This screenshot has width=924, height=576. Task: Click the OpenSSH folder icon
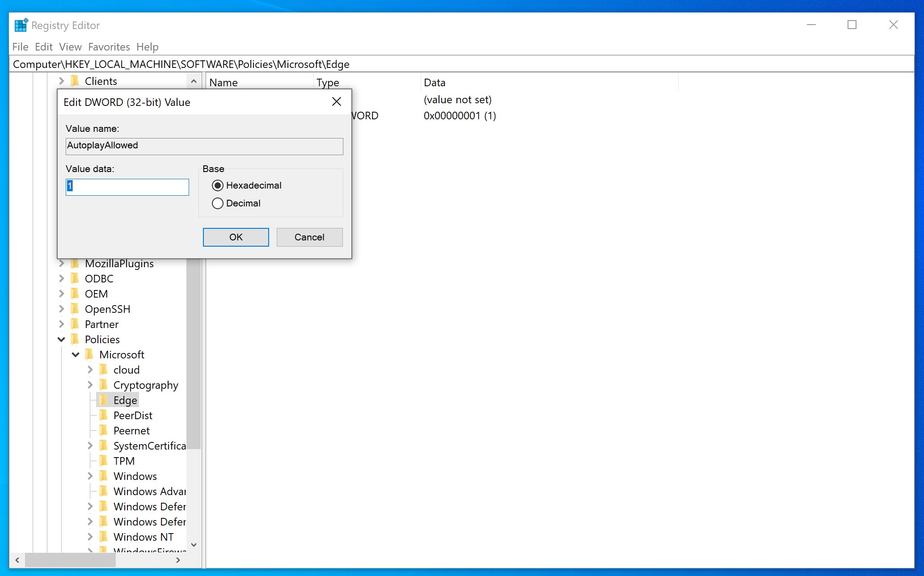[x=75, y=309]
